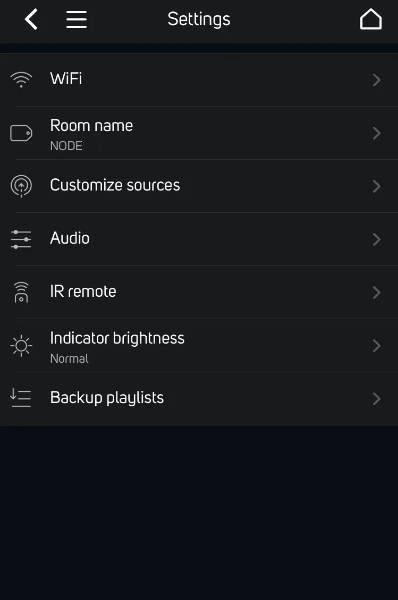Open Room name chevron arrow
Screen dimensions: 398x600
click(x=376, y=133)
